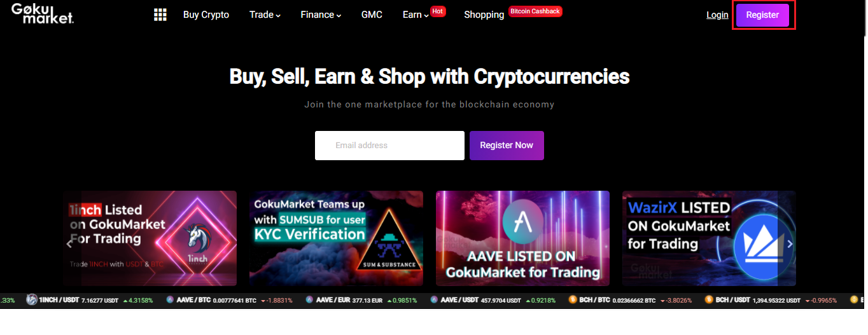Image resolution: width=868 pixels, height=335 pixels.
Task: Click the Login link
Action: pos(717,15)
